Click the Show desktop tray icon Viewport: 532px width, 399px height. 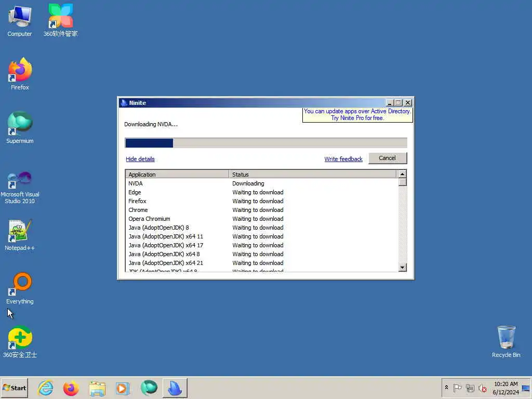(x=526, y=388)
